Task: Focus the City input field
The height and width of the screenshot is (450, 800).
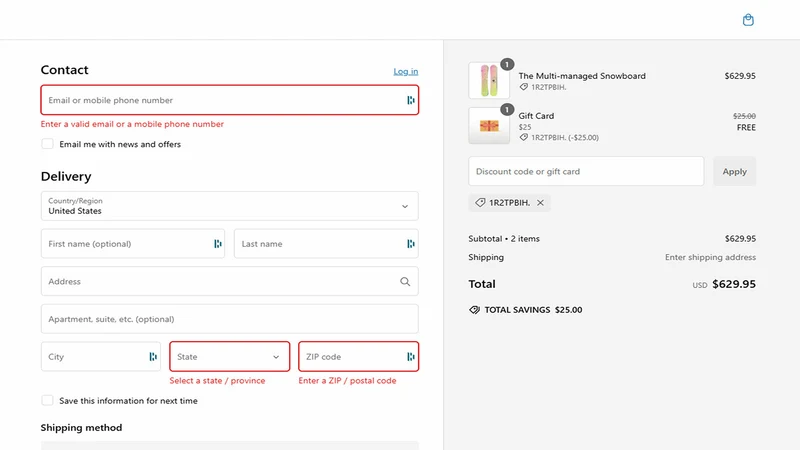Action: (101, 357)
